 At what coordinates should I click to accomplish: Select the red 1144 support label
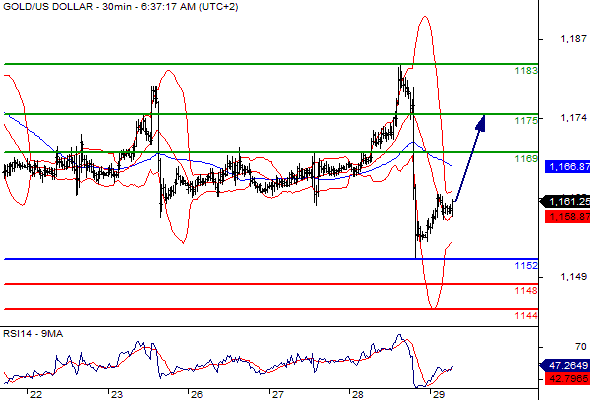[526, 316]
